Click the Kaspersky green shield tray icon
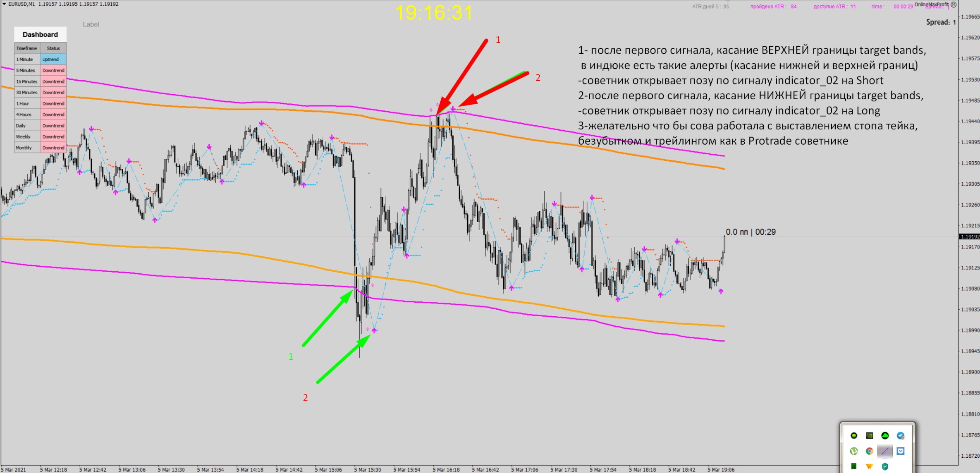980x473 pixels. coord(885,466)
